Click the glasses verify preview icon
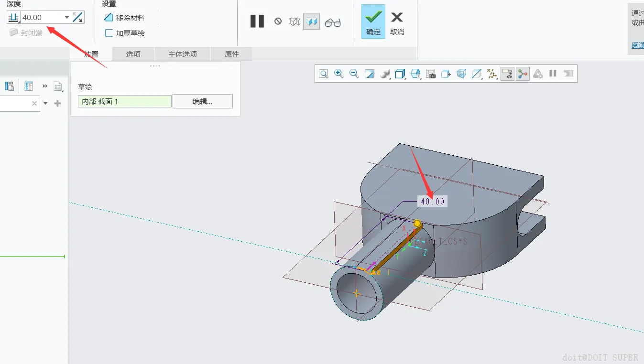Screen dimensions: 644x364 pos(332,22)
